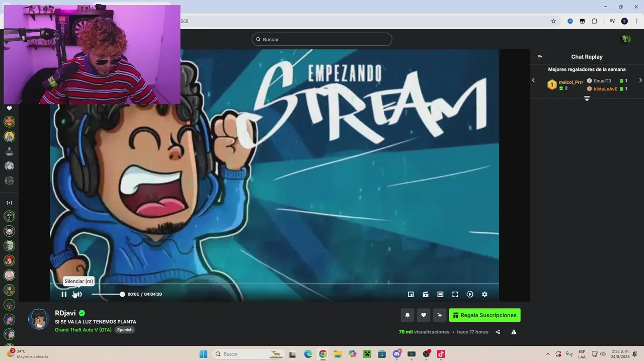The image size is (644, 362).
Task: Launch Microsoft Edge from taskbar
Action: tap(308, 354)
